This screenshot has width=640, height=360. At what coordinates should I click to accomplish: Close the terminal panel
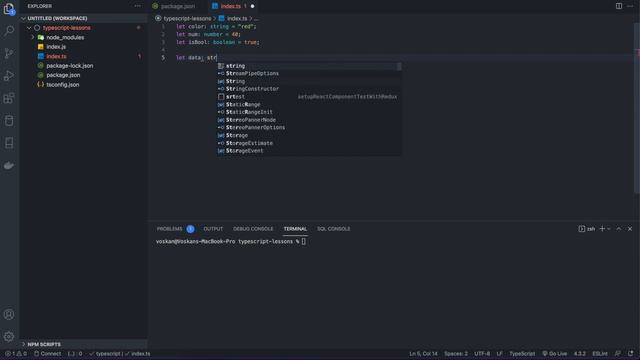point(630,229)
